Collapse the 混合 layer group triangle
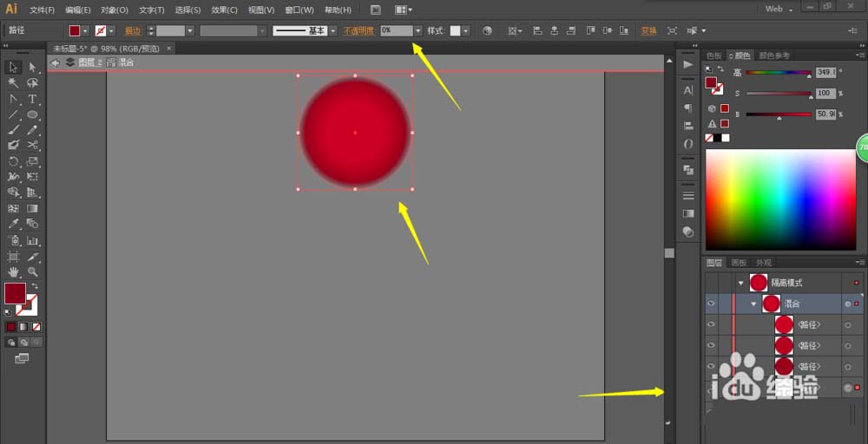This screenshot has width=868, height=444. coord(753,304)
